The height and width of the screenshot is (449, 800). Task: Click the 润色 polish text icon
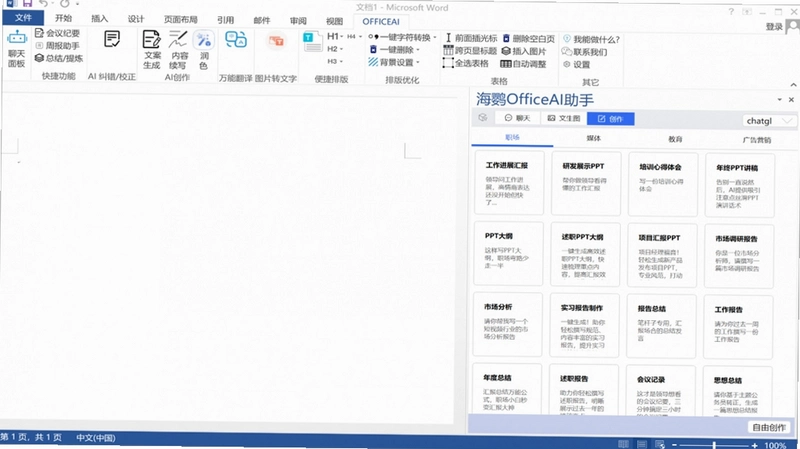coord(204,49)
